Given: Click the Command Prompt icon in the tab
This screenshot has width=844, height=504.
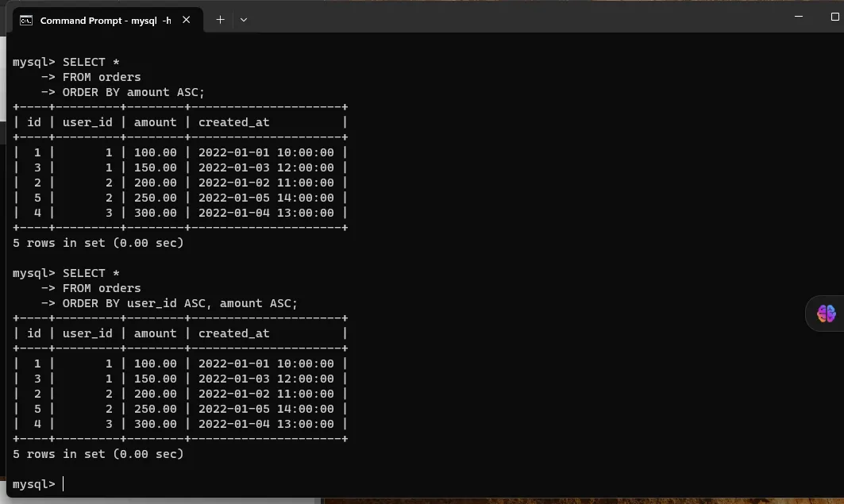Looking at the screenshot, I should click(x=26, y=20).
